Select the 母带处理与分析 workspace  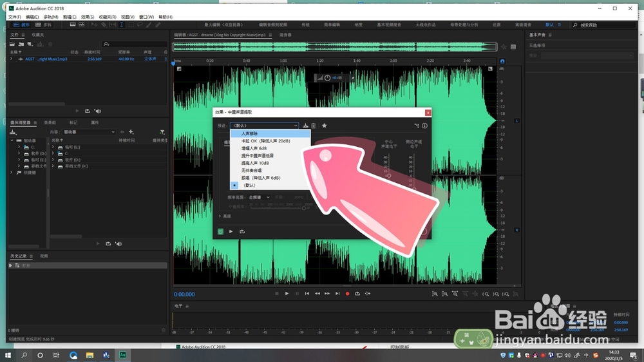464,24
